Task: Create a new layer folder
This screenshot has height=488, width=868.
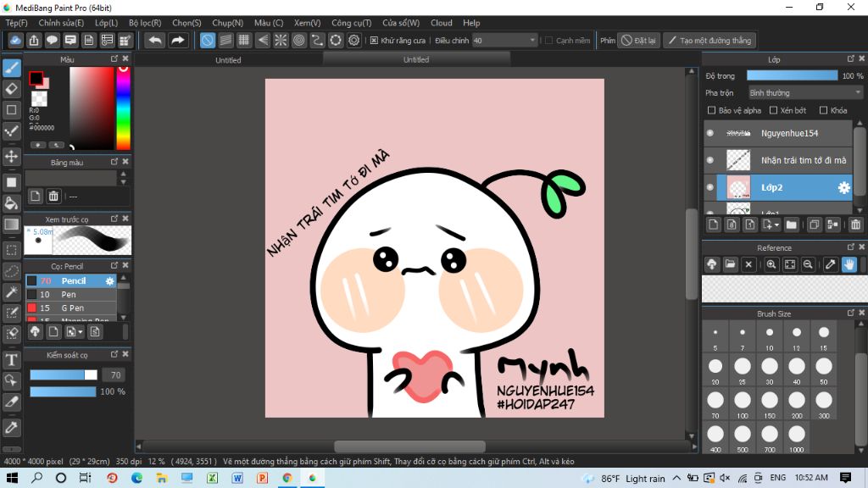Action: (x=791, y=225)
